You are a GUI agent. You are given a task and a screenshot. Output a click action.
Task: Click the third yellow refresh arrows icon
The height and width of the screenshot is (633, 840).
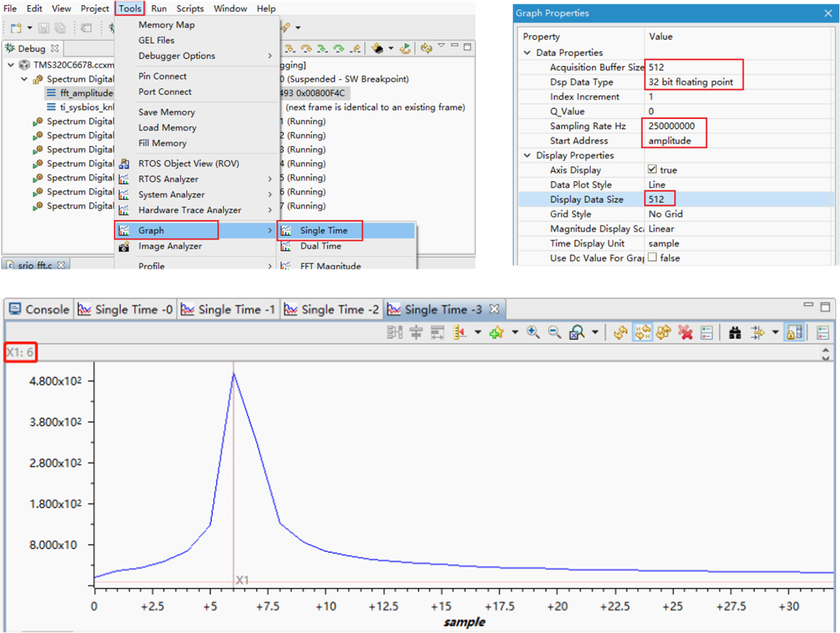tap(663, 332)
